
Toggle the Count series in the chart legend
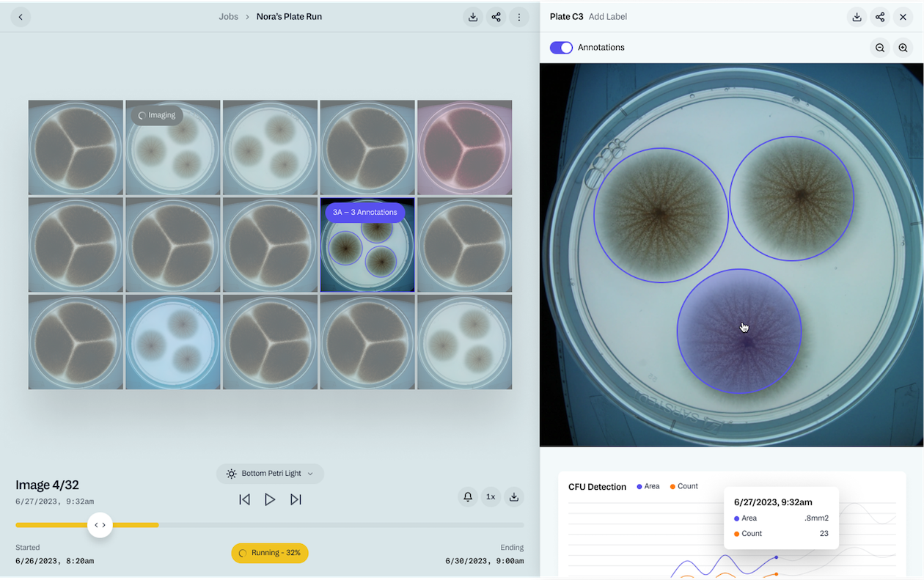(x=683, y=486)
